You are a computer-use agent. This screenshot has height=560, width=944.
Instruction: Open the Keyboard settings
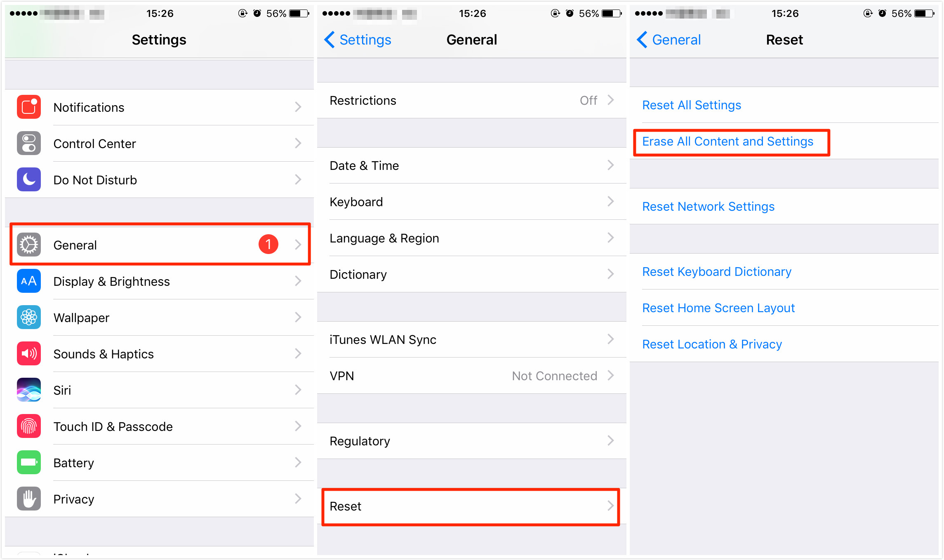473,202
